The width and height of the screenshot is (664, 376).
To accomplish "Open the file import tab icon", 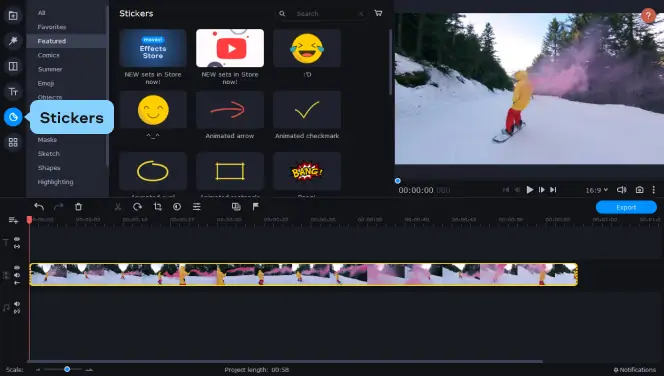I will (13, 16).
